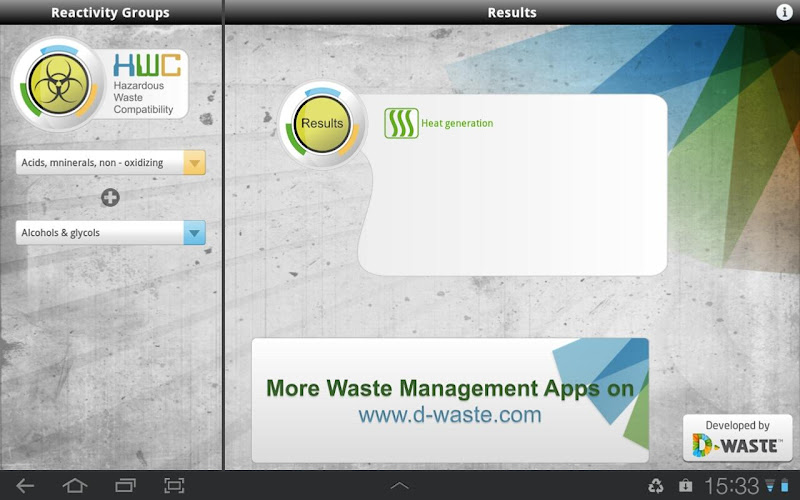The width and height of the screenshot is (800, 500).
Task: Click the recycle icon in the status bar
Action: (656, 486)
